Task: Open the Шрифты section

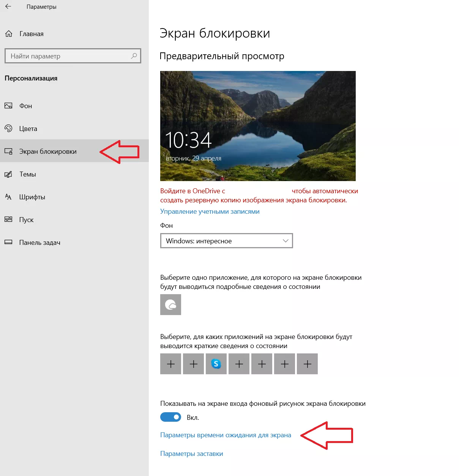Action: click(x=74, y=197)
